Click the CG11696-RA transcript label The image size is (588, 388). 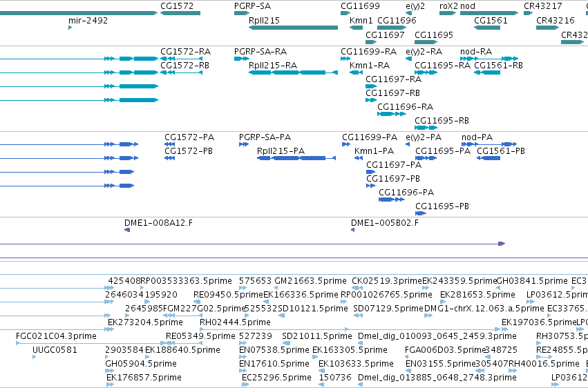pyautogui.click(x=405, y=107)
